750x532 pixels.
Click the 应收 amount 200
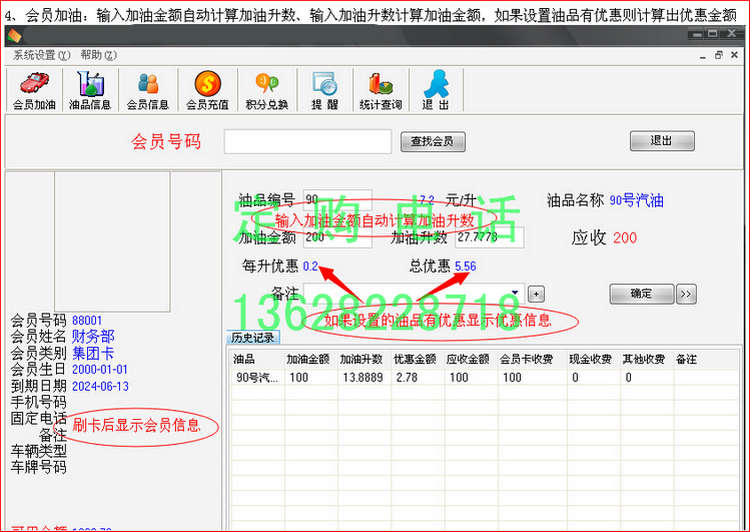click(625, 238)
